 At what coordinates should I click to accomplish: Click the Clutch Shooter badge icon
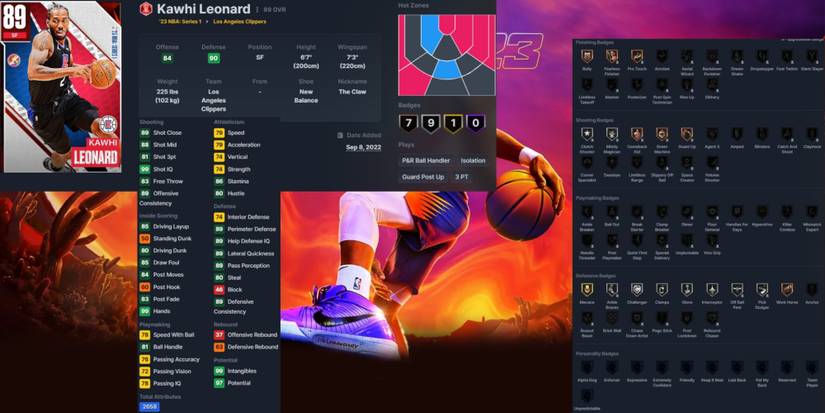pos(587,134)
